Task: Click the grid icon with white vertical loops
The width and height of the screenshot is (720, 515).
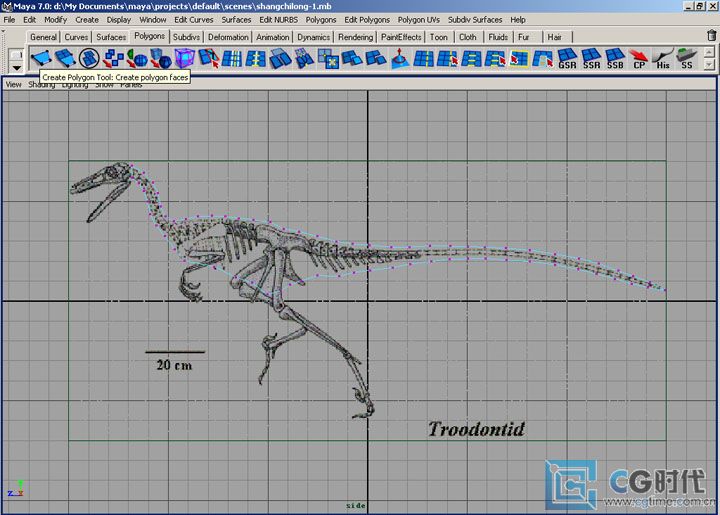Action: click(232, 58)
